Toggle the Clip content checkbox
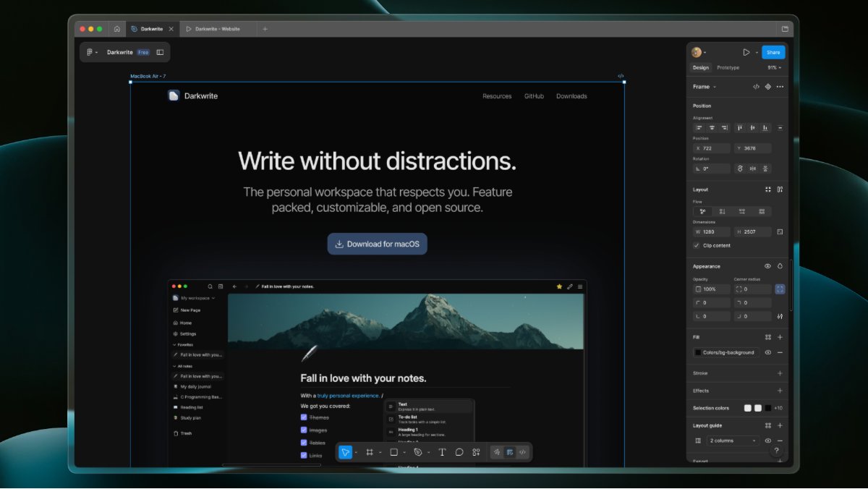 point(697,245)
